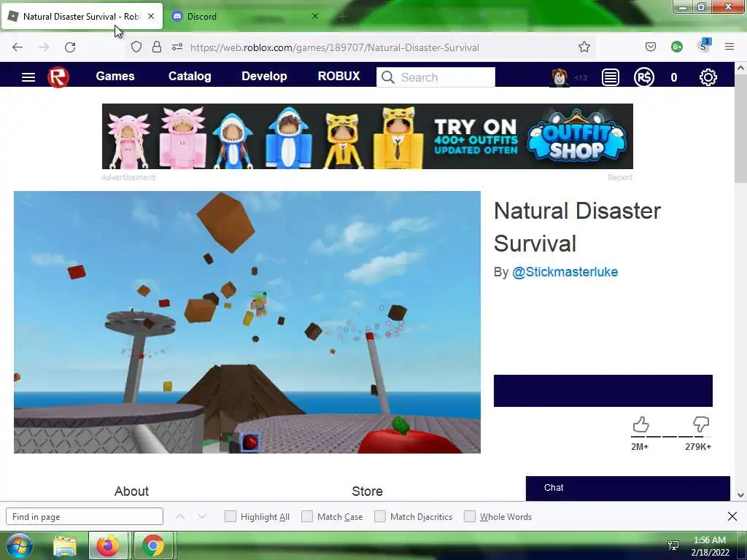Select the Natural Disaster Survival browser tab
747x560 pixels.
(82, 16)
